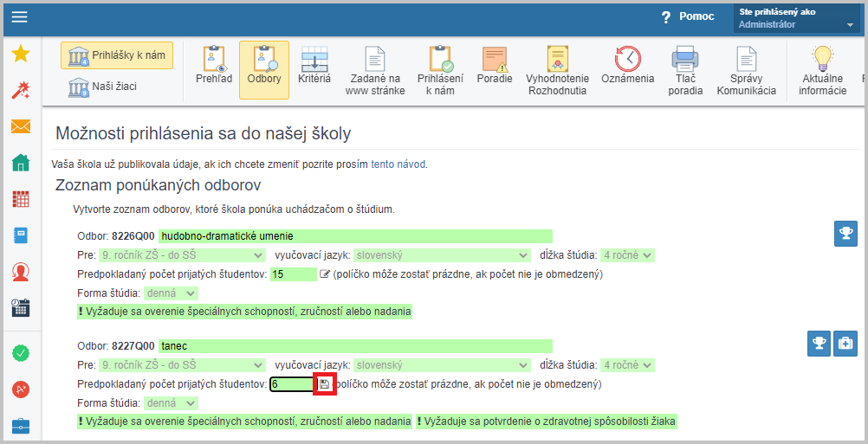Click the code 8226Q00
The height and width of the screenshot is (444, 868).
click(133, 236)
